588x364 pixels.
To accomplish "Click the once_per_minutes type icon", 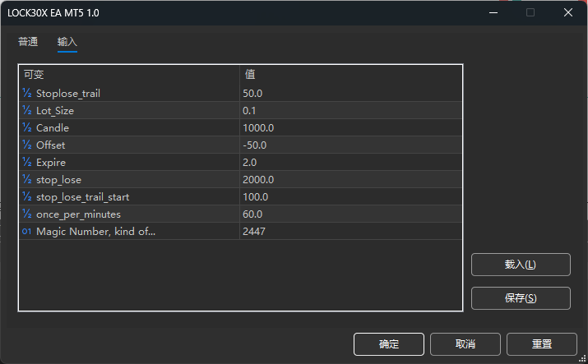I will 27,214.
